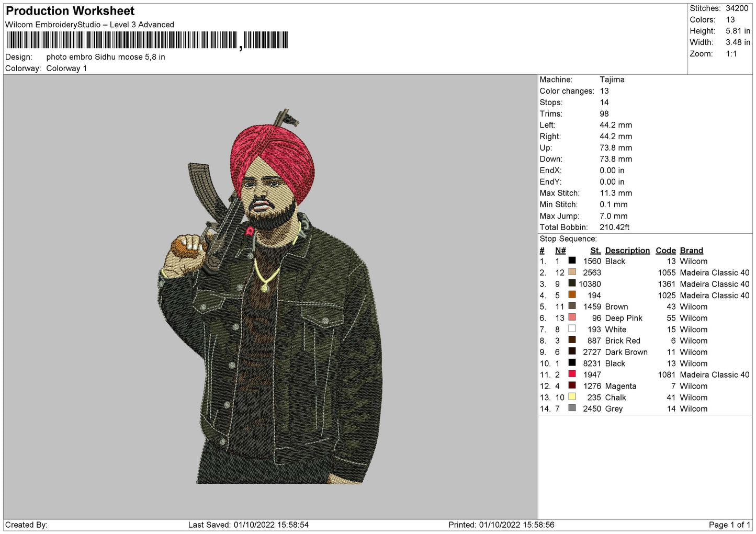Click stitch count 10380 in stop 3

[x=590, y=284]
